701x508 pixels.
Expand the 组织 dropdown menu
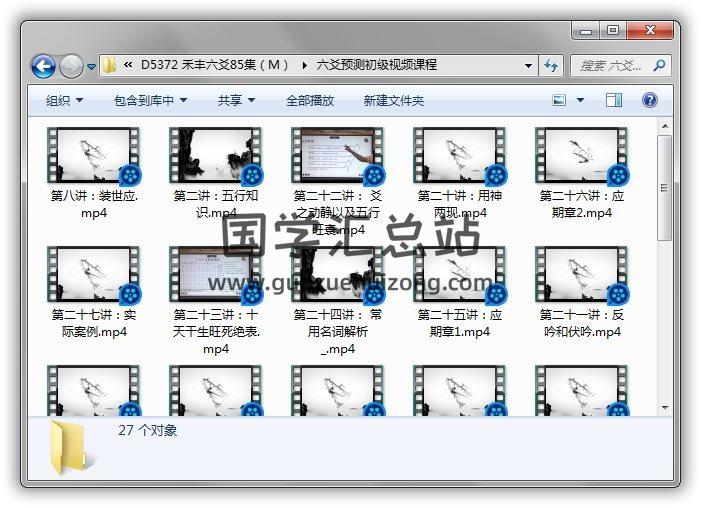(x=64, y=101)
